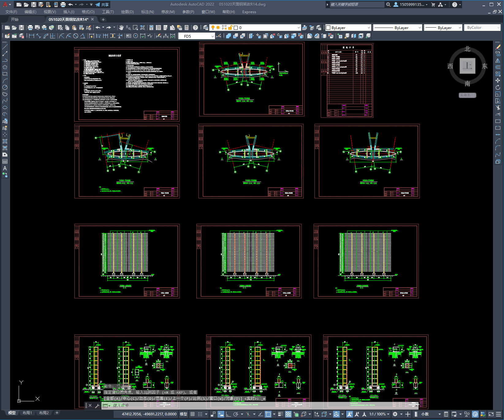
Task: Select the Angular dimension tool
Action: tap(82, 36)
